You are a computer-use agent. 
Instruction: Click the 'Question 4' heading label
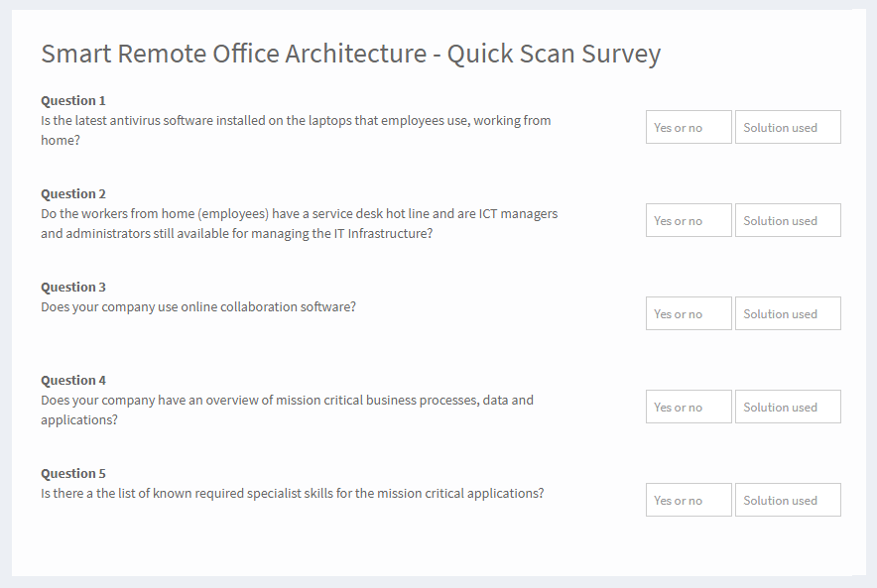73,381
